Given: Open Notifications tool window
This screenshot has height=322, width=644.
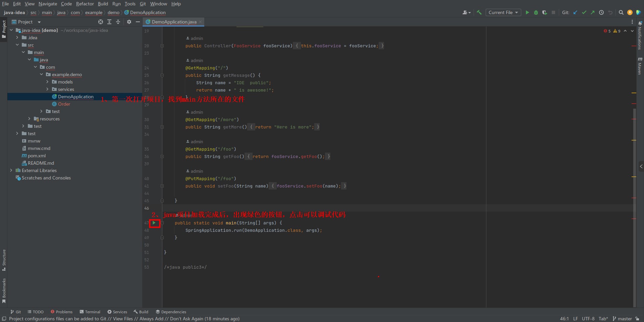Looking at the screenshot, I should click(x=640, y=35).
